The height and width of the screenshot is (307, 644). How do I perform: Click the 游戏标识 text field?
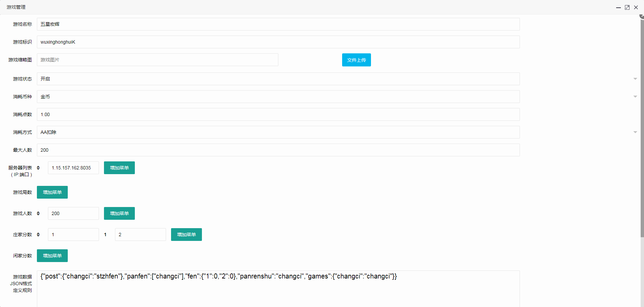(x=278, y=42)
